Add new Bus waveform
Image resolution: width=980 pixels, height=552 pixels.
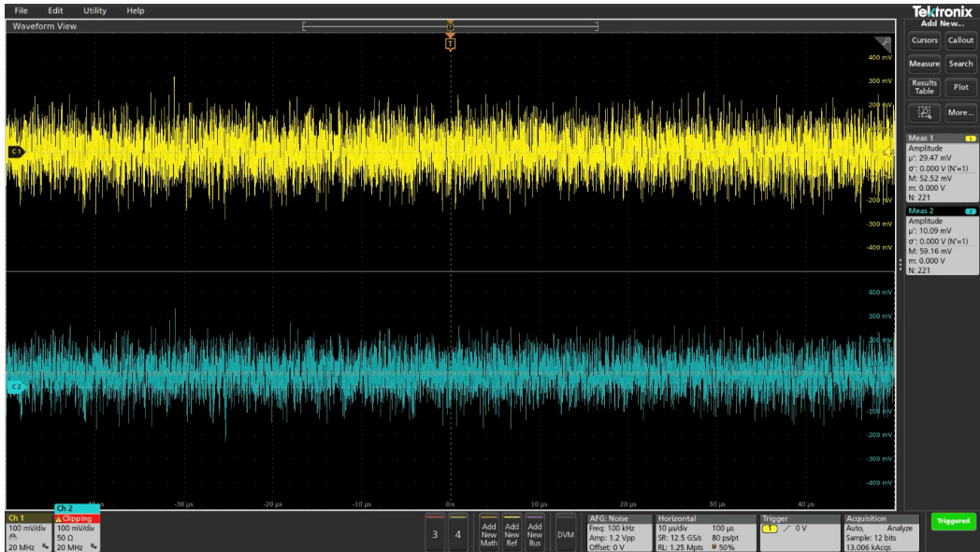[535, 533]
